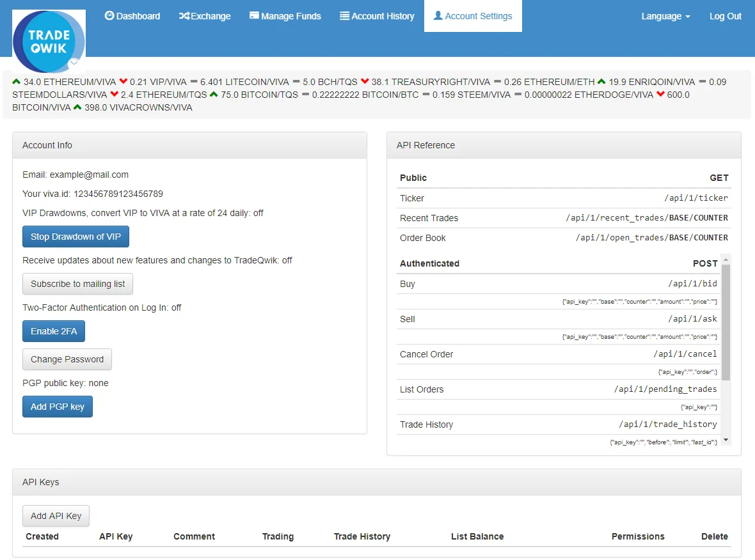
Task: Click the viva.id number 123456789123456789
Action: [118, 194]
